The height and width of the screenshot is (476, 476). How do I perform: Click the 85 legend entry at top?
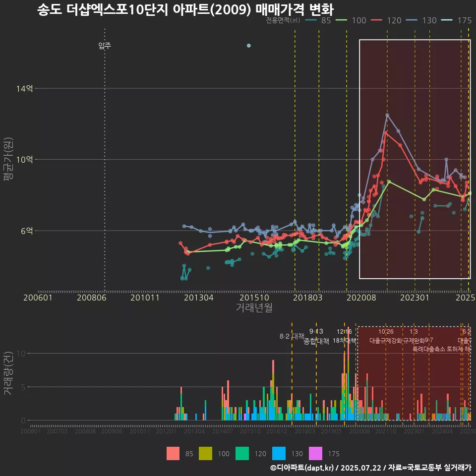(x=318, y=20)
